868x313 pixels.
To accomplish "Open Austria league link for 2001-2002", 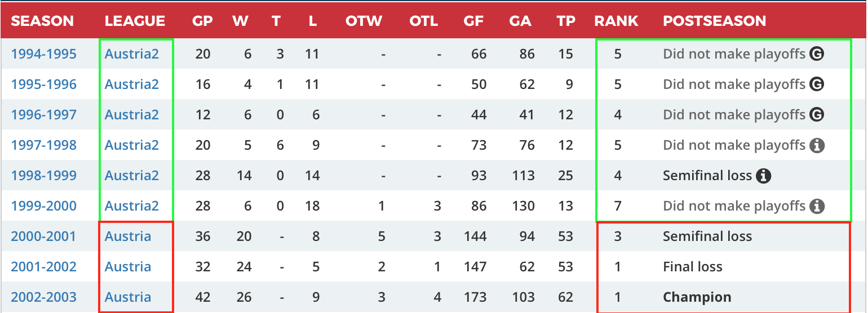I will (128, 267).
